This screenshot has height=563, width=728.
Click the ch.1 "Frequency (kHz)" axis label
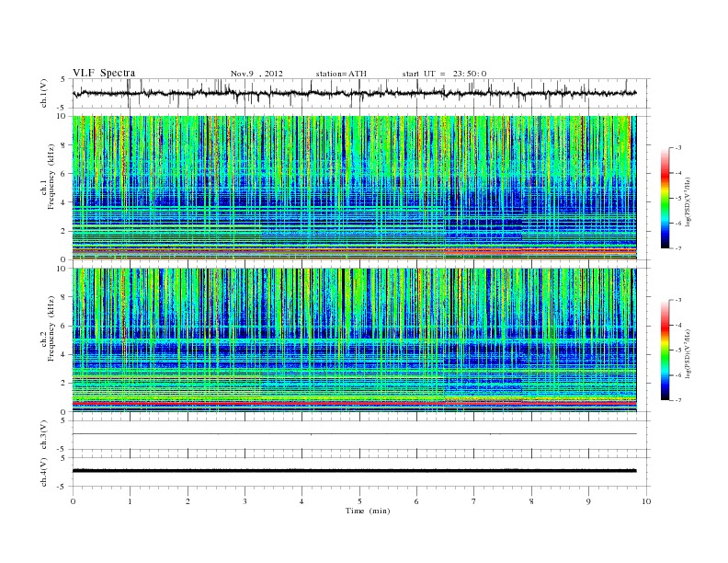51,177
